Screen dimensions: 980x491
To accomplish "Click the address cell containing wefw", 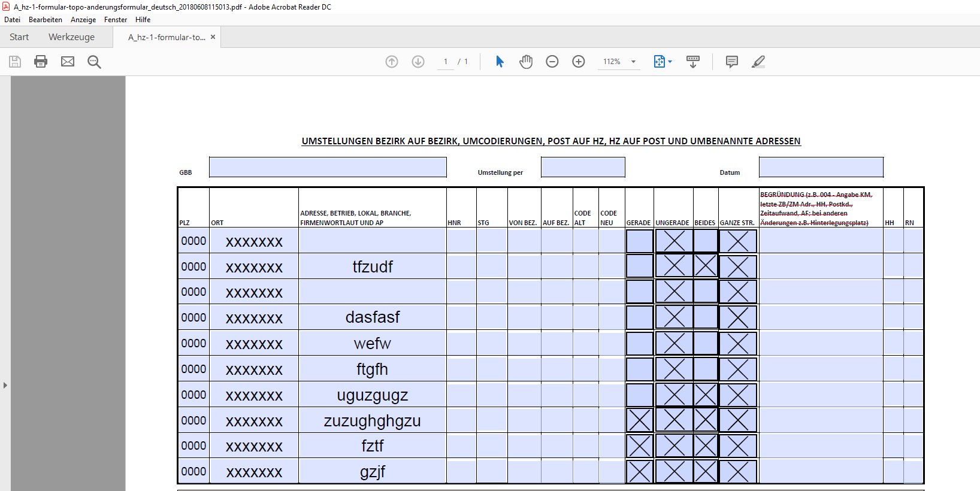I will click(x=373, y=343).
